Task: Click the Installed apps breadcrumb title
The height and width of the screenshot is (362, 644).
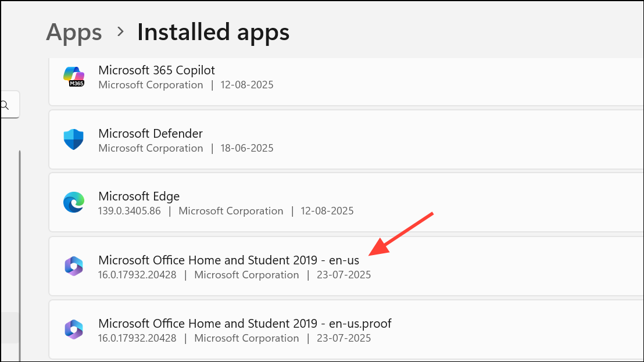Action: click(213, 32)
